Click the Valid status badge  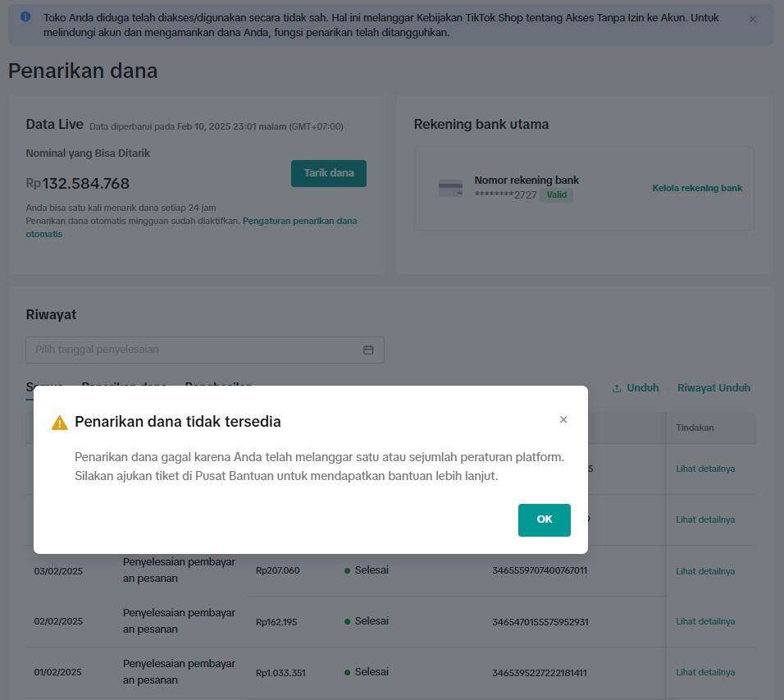557,195
